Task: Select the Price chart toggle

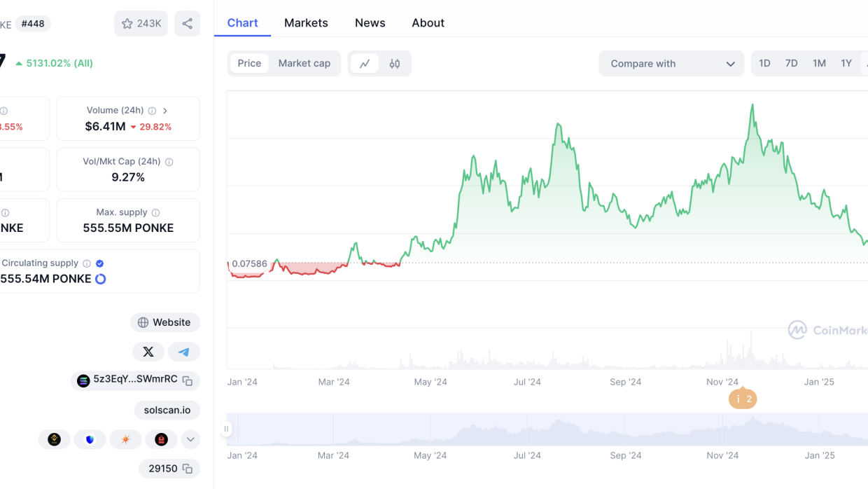Action: tap(249, 63)
